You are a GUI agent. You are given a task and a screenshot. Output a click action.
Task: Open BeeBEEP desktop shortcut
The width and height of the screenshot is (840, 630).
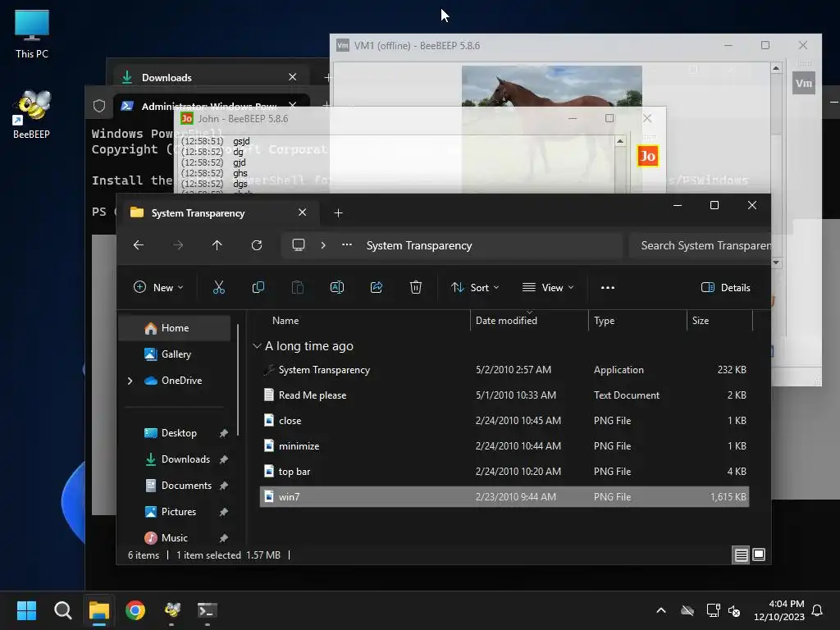(32, 114)
